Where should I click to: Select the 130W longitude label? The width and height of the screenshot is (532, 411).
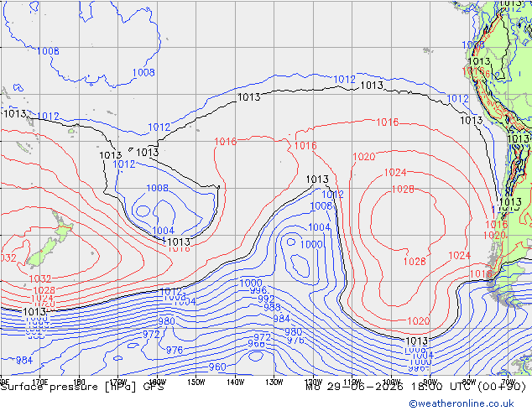click(274, 382)
